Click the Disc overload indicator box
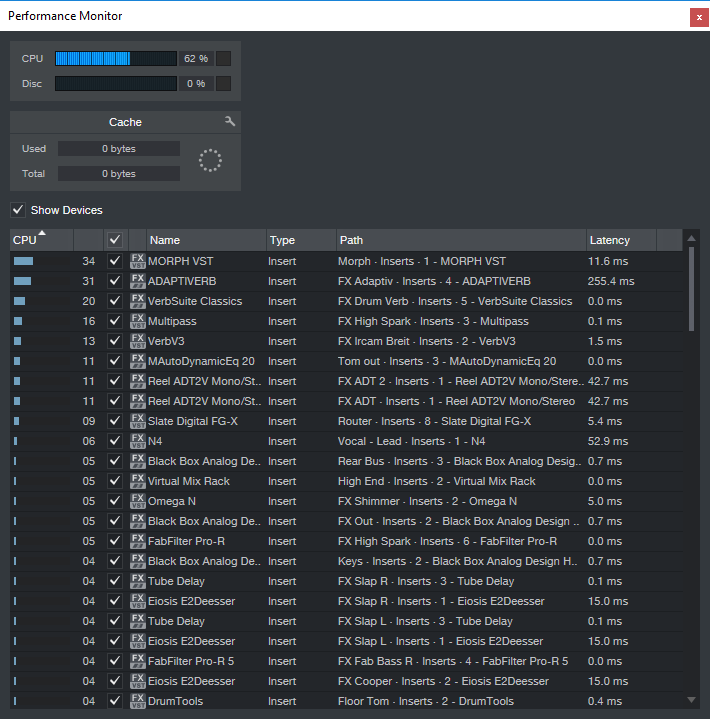Viewport: 710px width, 719px height. 223,83
